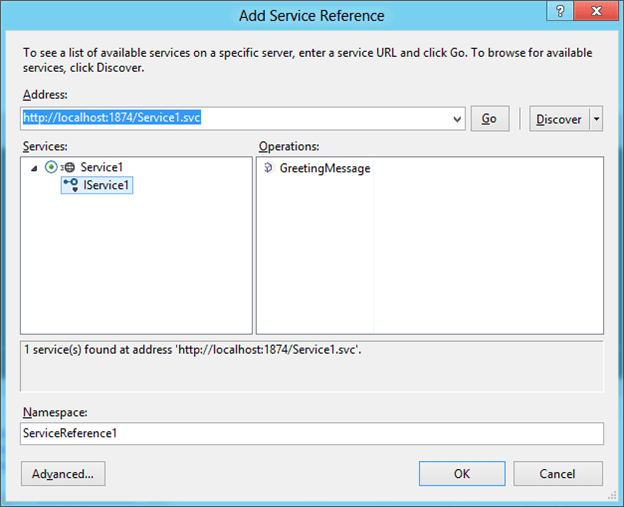Click the Cancel button
Screen dimensions: 624x507
(557, 473)
